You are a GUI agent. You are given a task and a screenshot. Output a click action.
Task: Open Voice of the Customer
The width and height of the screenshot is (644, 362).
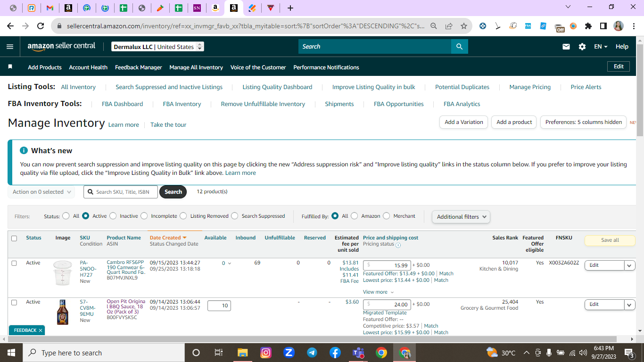point(258,67)
